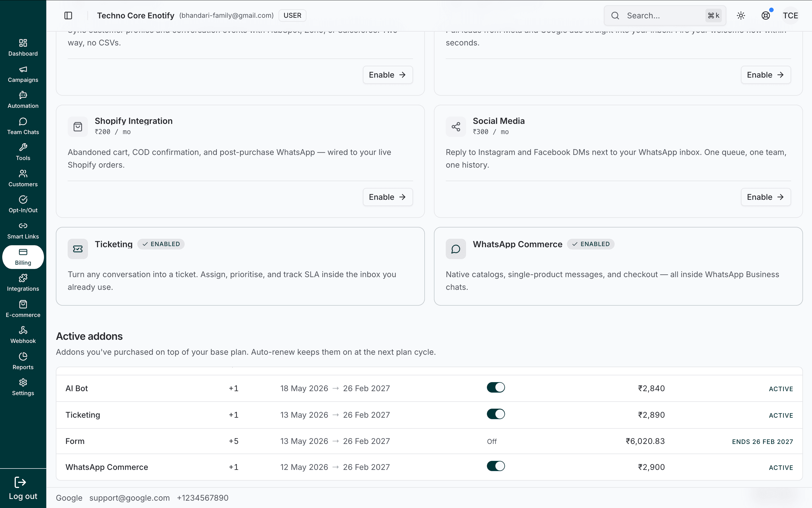Click the ₹2,840 AI Bot amount
Viewport: 812px width, 508px height.
click(651, 388)
